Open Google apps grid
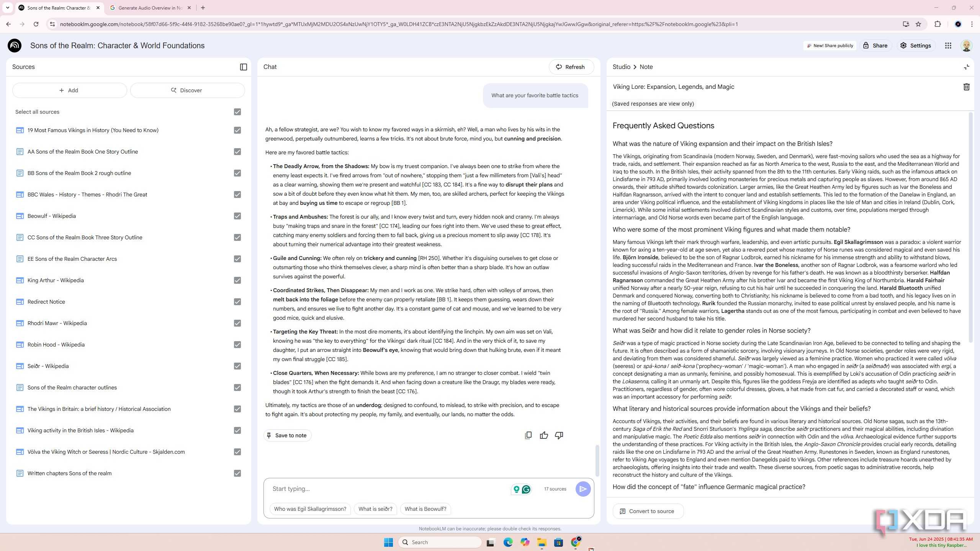The image size is (980, 551). (x=948, y=46)
